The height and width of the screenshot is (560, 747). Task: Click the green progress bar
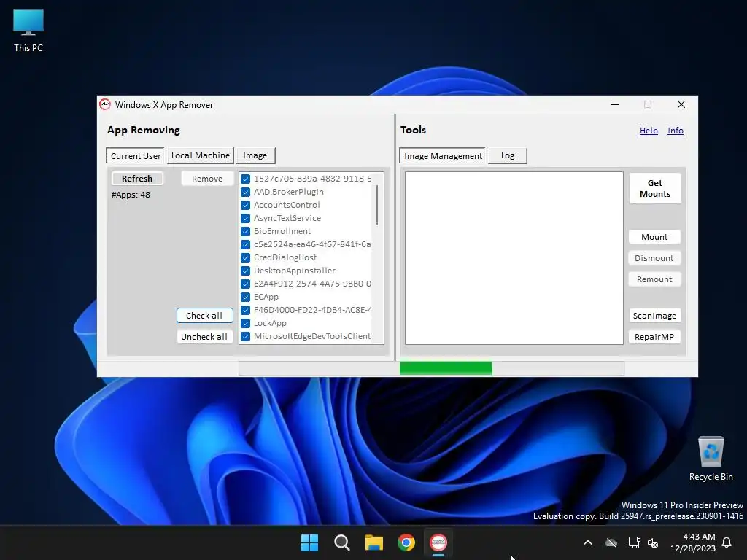point(446,368)
